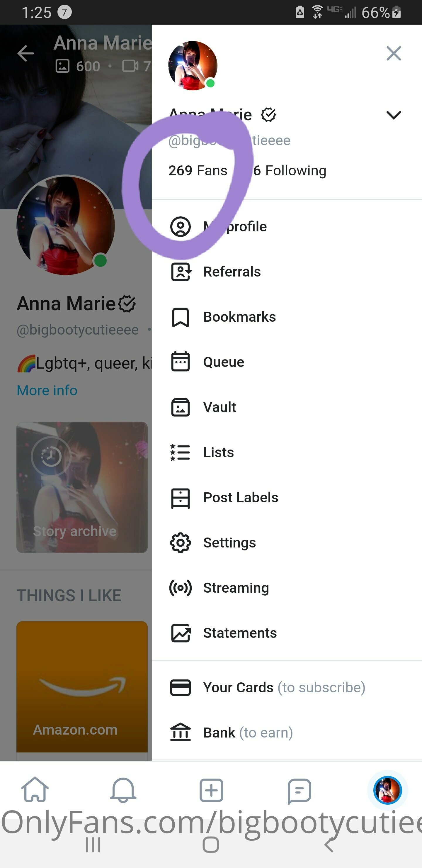Open the messages chat icon
Image resolution: width=422 pixels, height=868 pixels.
point(299,789)
